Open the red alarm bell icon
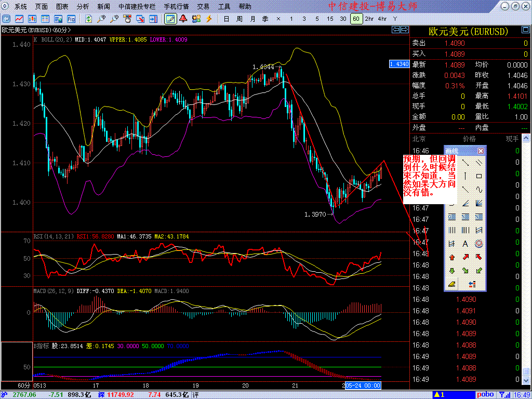 pyautogui.click(x=183, y=19)
